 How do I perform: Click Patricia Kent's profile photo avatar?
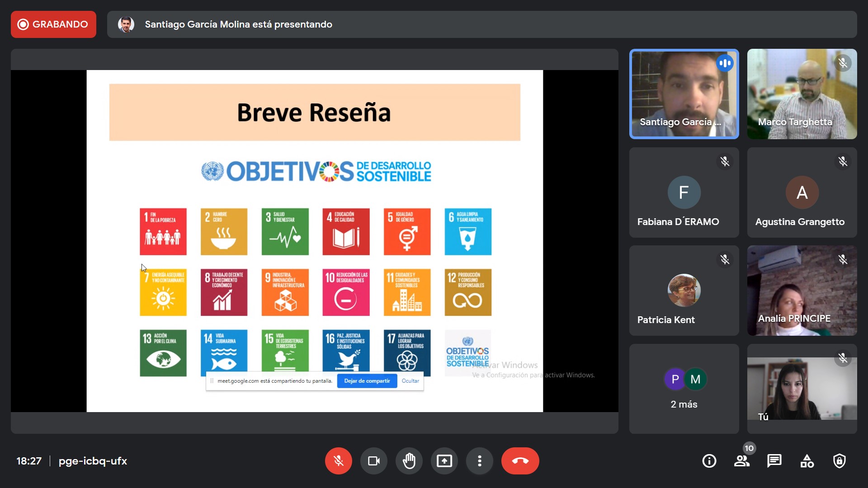coord(684,291)
